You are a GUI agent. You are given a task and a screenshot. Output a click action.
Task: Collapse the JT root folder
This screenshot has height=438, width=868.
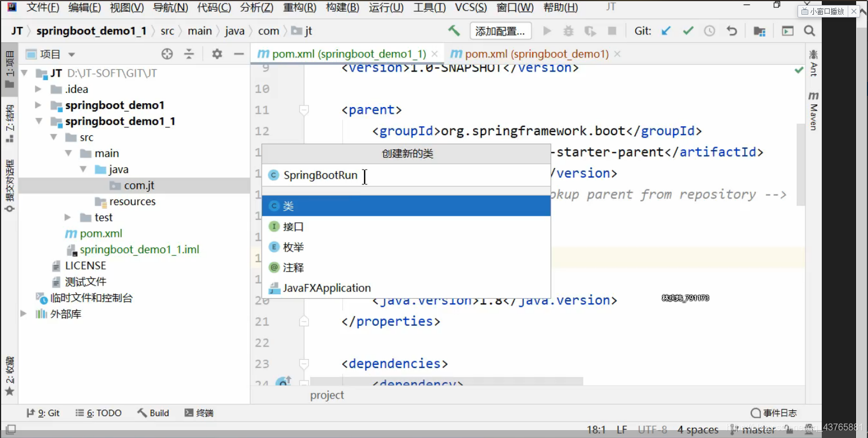click(24, 73)
